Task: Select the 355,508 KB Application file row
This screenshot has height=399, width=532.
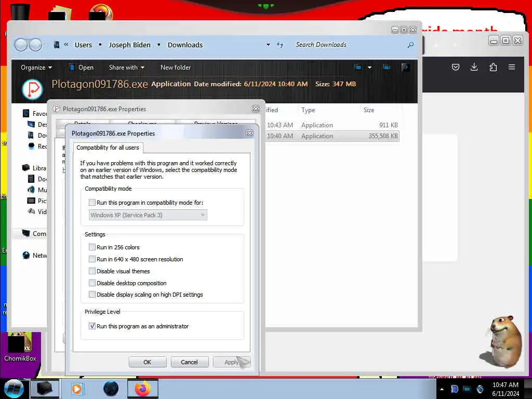Action: click(332, 136)
